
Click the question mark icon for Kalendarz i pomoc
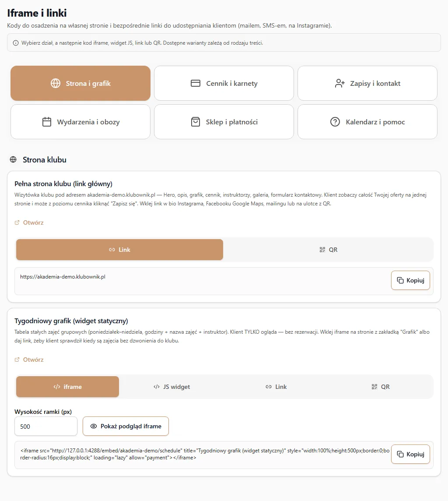[335, 122]
